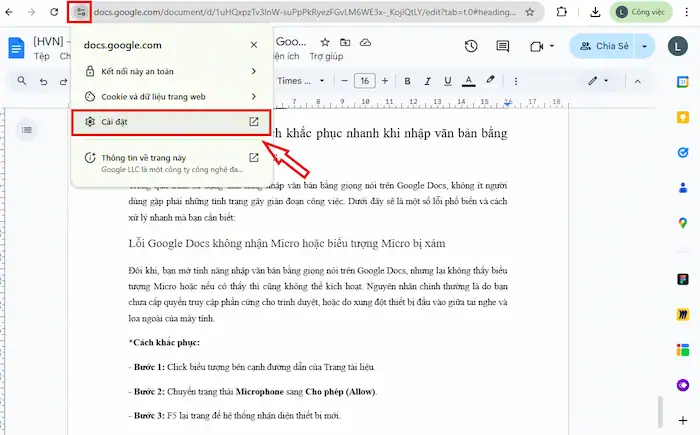Open Google Keep in side panel
The width and height of the screenshot is (700, 435).
point(682,119)
